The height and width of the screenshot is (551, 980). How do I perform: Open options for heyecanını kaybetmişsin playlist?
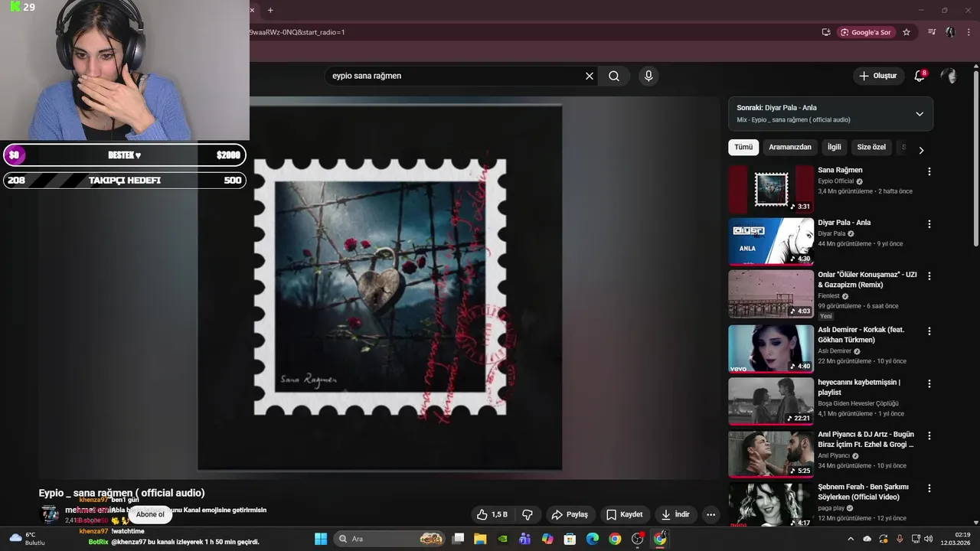[929, 383]
